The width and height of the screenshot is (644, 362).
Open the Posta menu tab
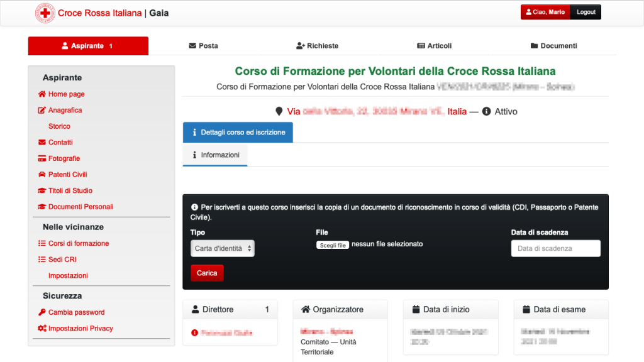(203, 45)
